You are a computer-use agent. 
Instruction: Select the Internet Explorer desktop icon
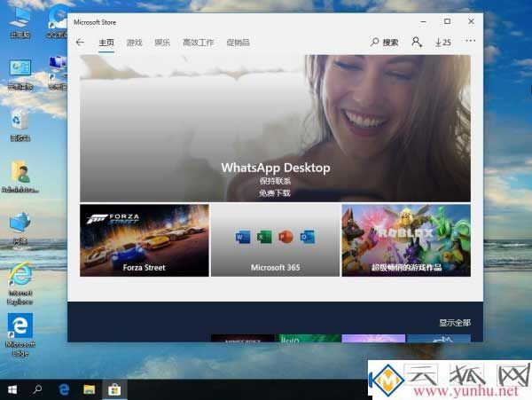tap(20, 284)
